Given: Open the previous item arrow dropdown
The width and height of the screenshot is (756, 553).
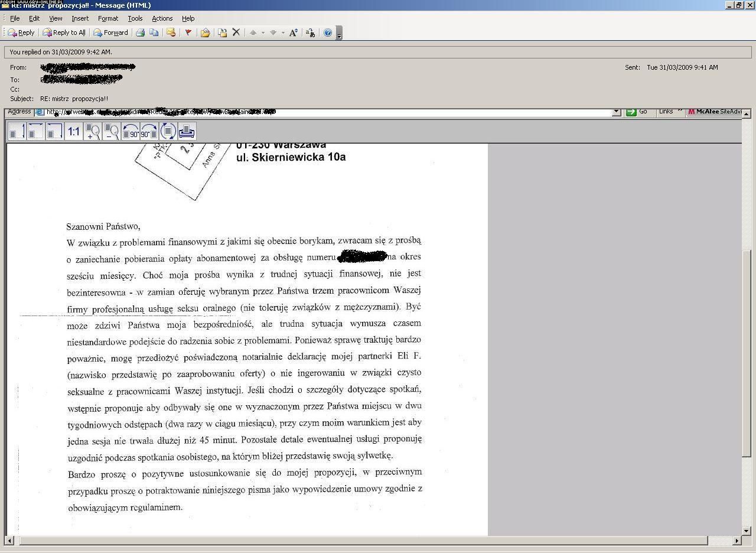Looking at the screenshot, I should coord(263,32).
